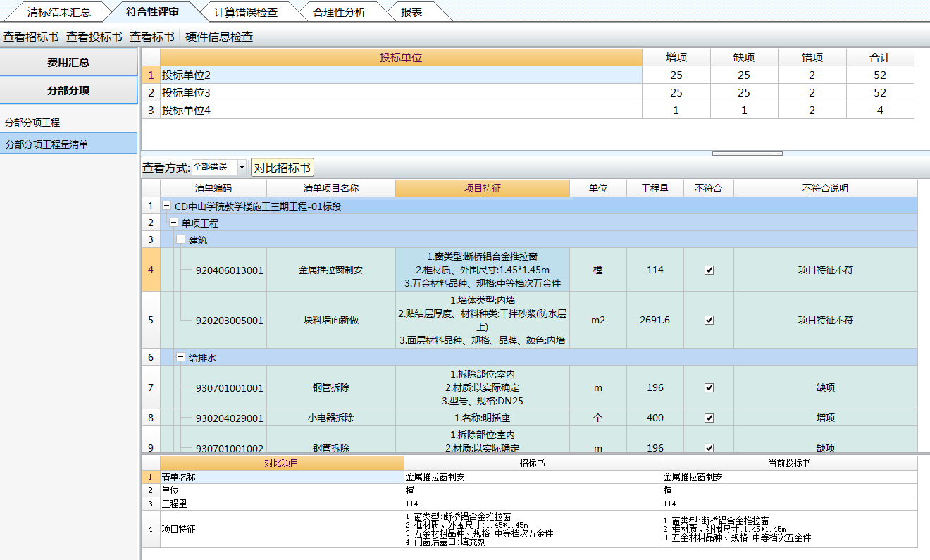Toggle 不符合 checkbox for 930701001002 row
The image size is (930, 560).
click(x=709, y=447)
